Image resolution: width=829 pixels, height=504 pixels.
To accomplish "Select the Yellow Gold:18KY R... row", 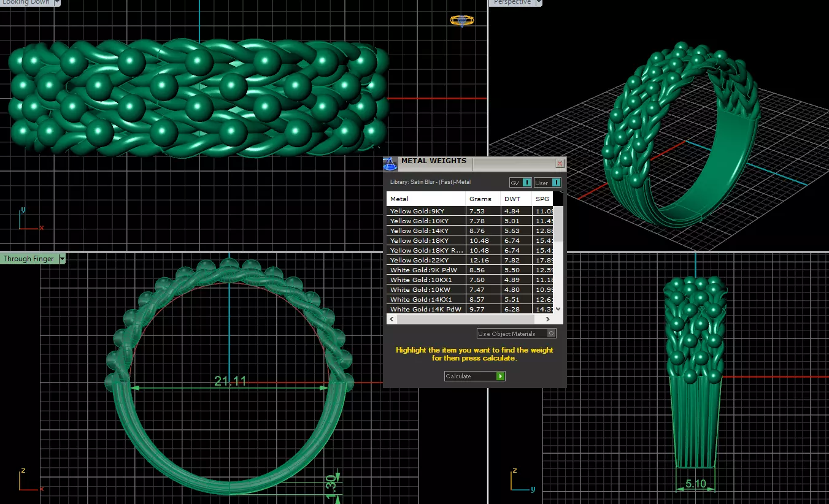I will coord(469,250).
